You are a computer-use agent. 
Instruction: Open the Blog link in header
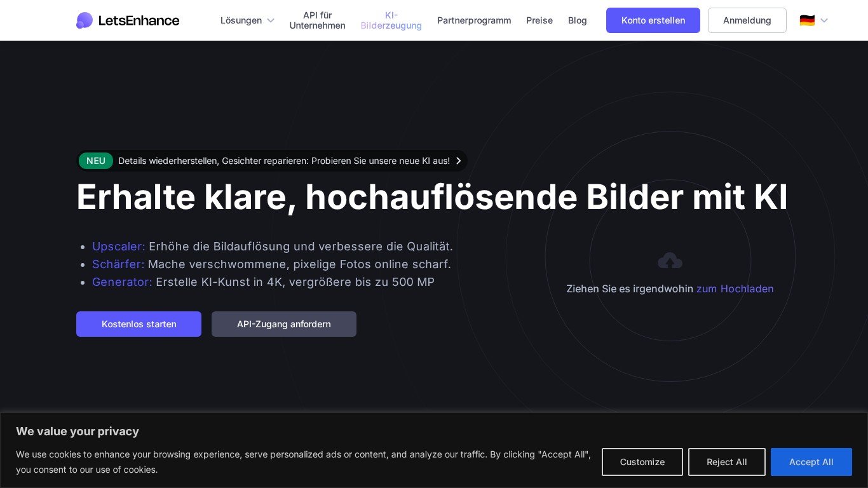coord(577,20)
